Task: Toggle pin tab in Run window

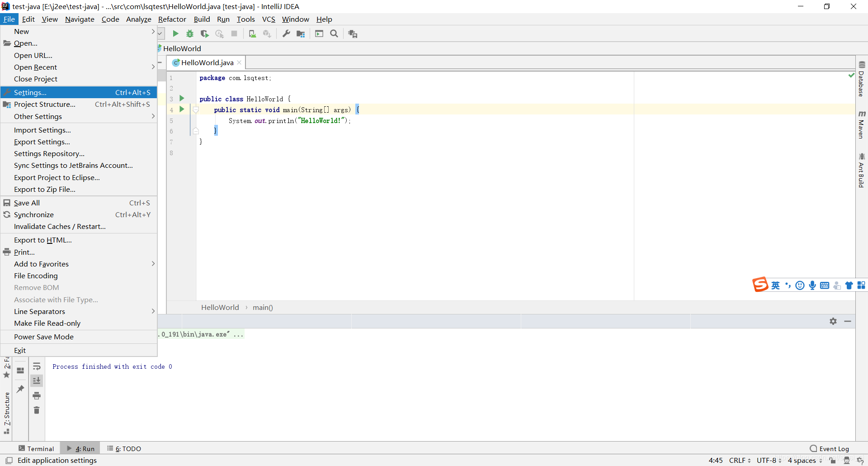Action: pos(20,389)
